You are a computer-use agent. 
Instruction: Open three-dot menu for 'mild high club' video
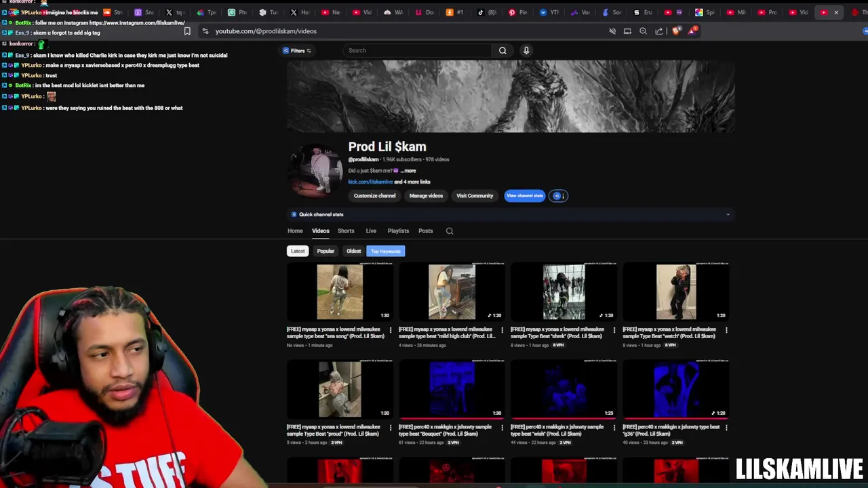point(502,330)
